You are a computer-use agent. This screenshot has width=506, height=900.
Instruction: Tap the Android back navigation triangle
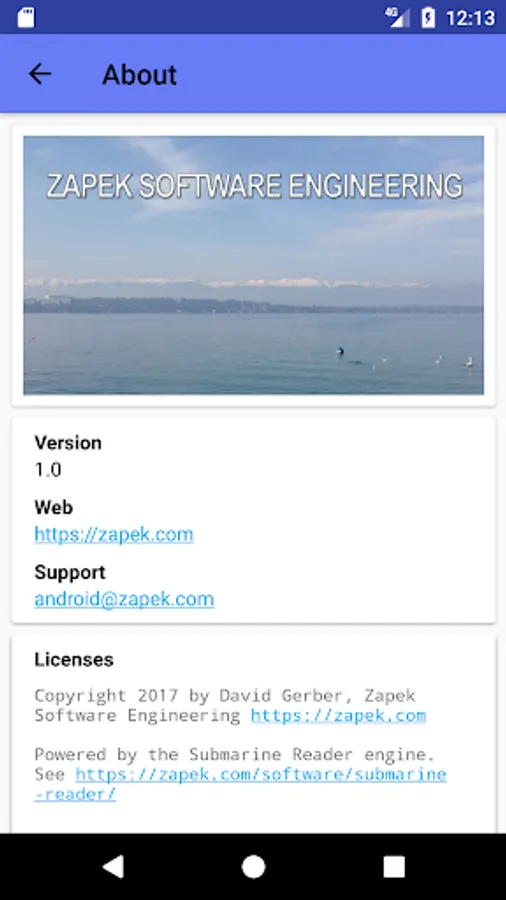pos(112,867)
